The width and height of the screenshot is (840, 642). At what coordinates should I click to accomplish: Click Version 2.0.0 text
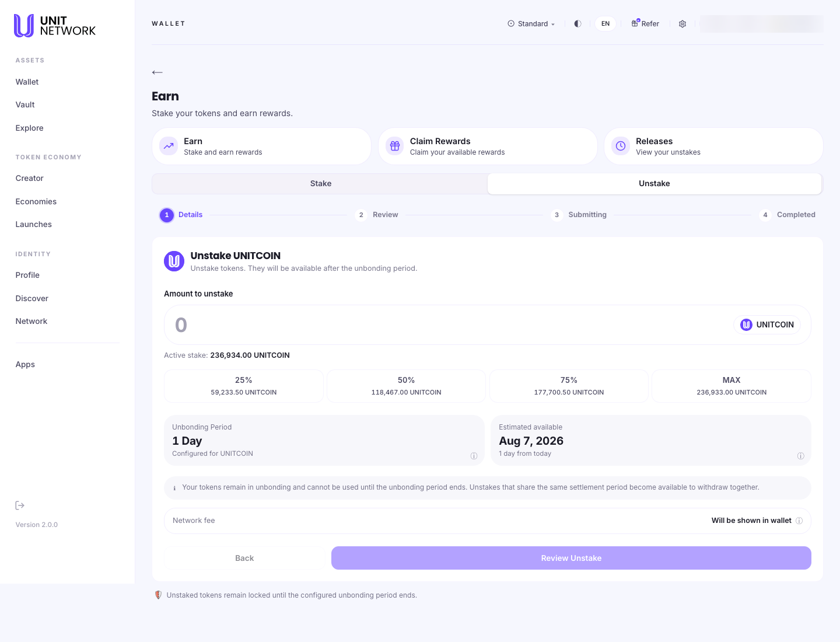pyautogui.click(x=37, y=525)
